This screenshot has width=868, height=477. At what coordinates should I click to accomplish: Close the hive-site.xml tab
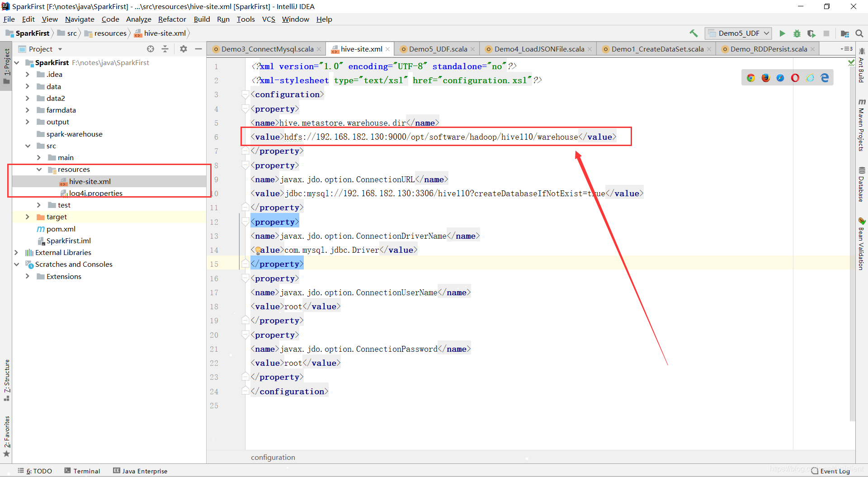(x=388, y=49)
